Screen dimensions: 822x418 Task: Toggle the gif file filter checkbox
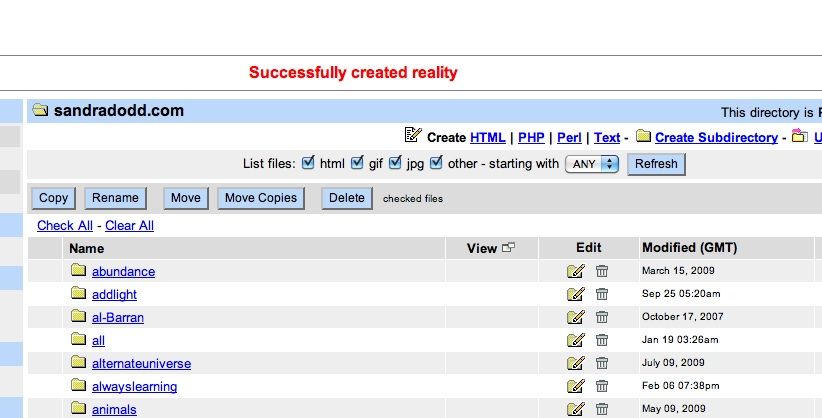357,162
